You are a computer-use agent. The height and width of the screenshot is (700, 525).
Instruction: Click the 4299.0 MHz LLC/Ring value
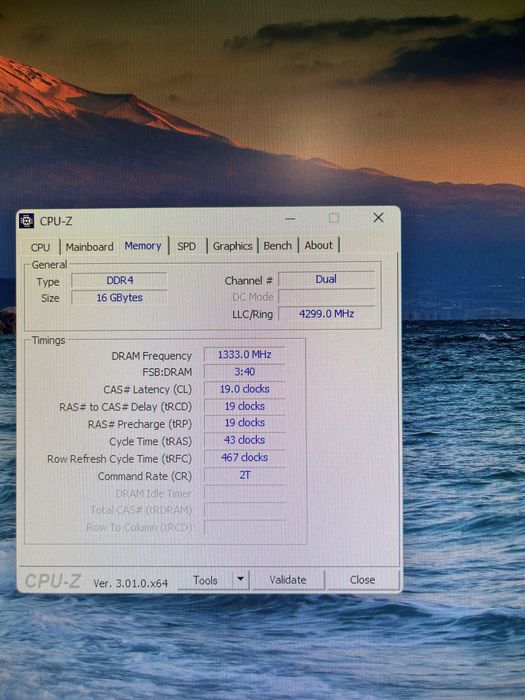326,313
